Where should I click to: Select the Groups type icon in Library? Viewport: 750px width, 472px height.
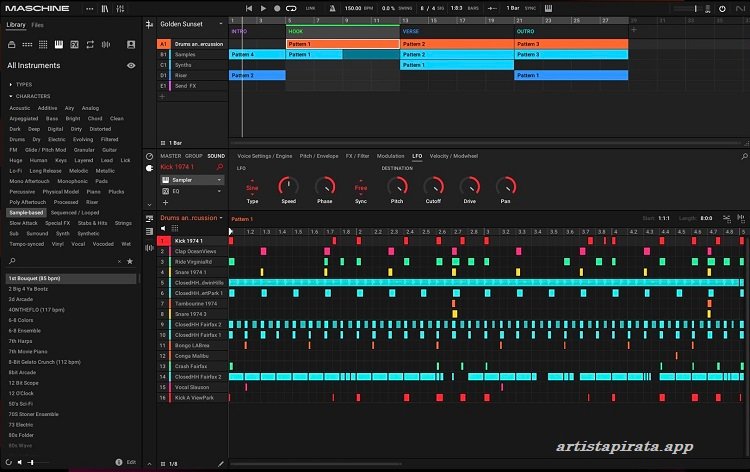pos(27,44)
